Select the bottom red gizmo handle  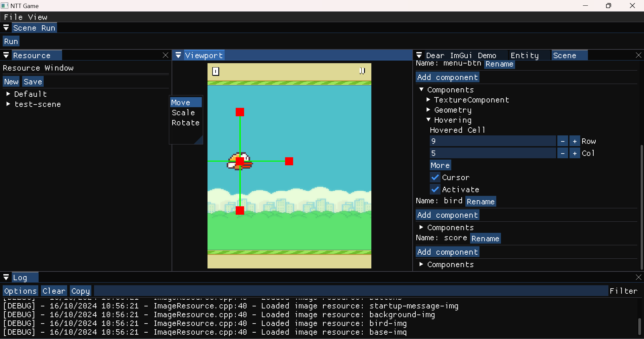[240, 211]
